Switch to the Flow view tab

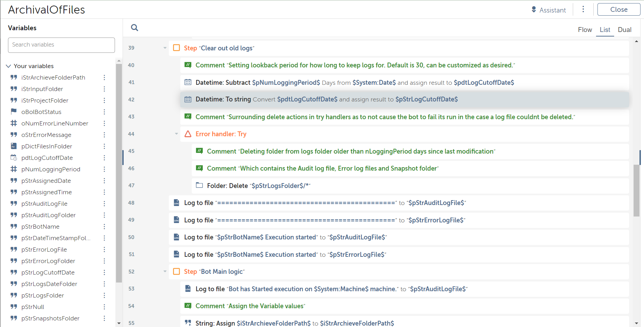[x=585, y=30]
